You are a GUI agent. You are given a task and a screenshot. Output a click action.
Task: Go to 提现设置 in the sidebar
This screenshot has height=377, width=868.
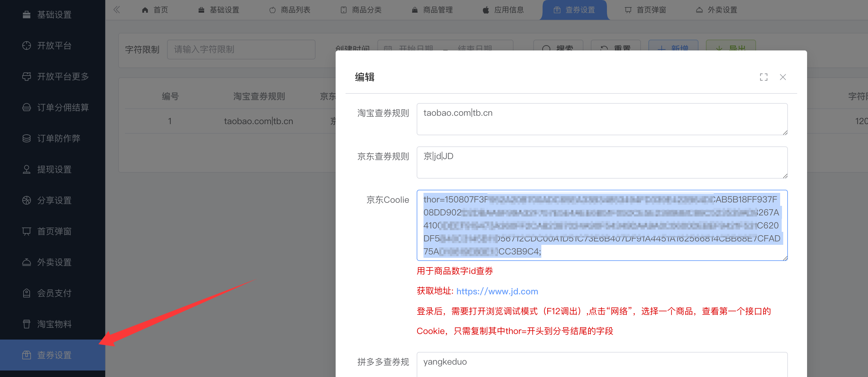[54, 169]
